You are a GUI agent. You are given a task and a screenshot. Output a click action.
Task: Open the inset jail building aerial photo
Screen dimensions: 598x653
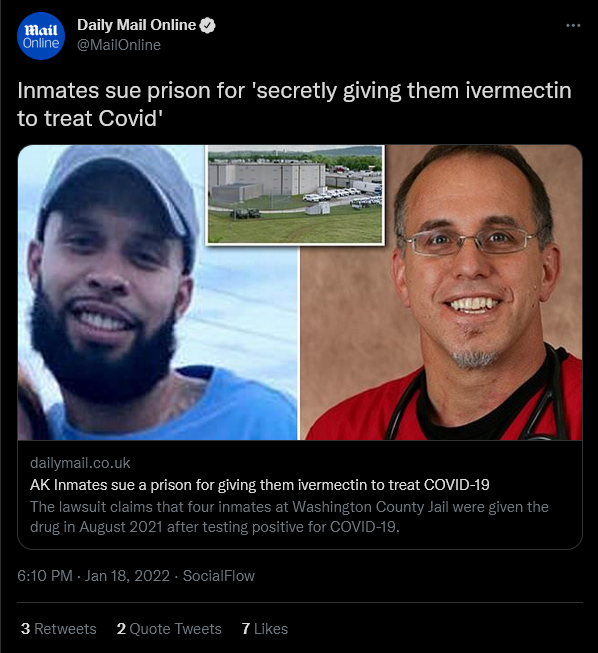(x=295, y=194)
